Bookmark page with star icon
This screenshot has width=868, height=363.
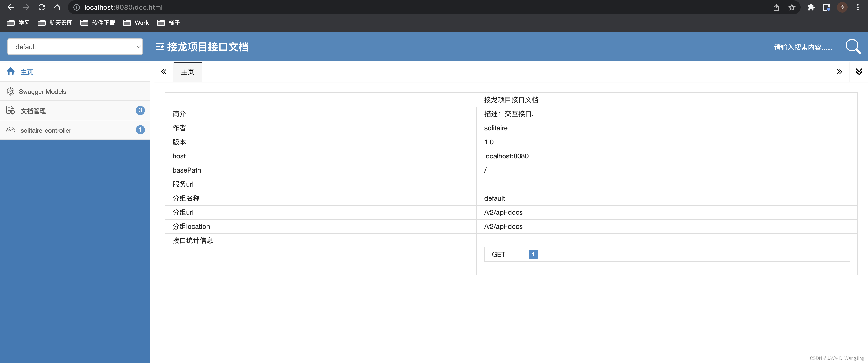[791, 8]
